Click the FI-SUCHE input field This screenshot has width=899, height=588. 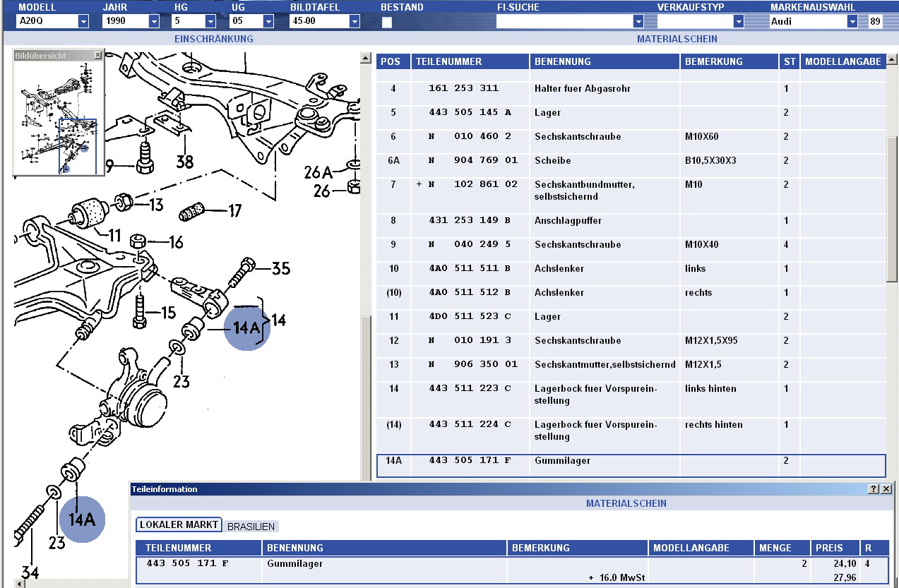[x=564, y=21]
